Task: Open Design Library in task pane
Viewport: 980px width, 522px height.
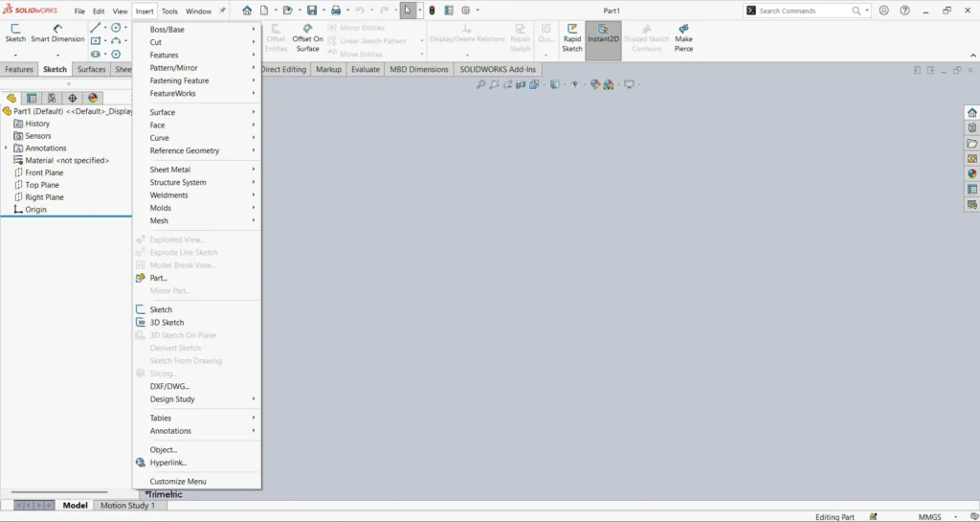Action: (x=972, y=127)
